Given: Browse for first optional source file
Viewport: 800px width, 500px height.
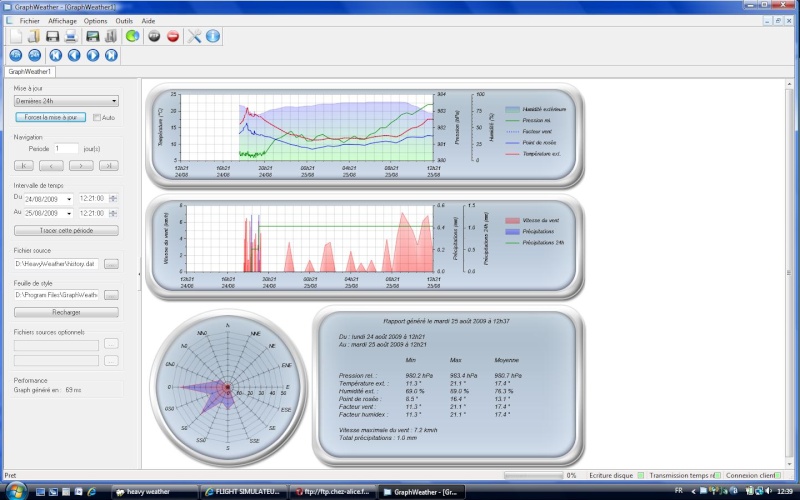Looking at the screenshot, I should [111, 344].
